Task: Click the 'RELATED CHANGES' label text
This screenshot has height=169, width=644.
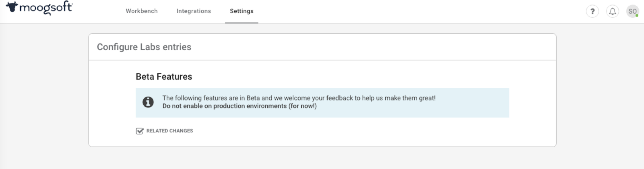Action: coord(169,131)
